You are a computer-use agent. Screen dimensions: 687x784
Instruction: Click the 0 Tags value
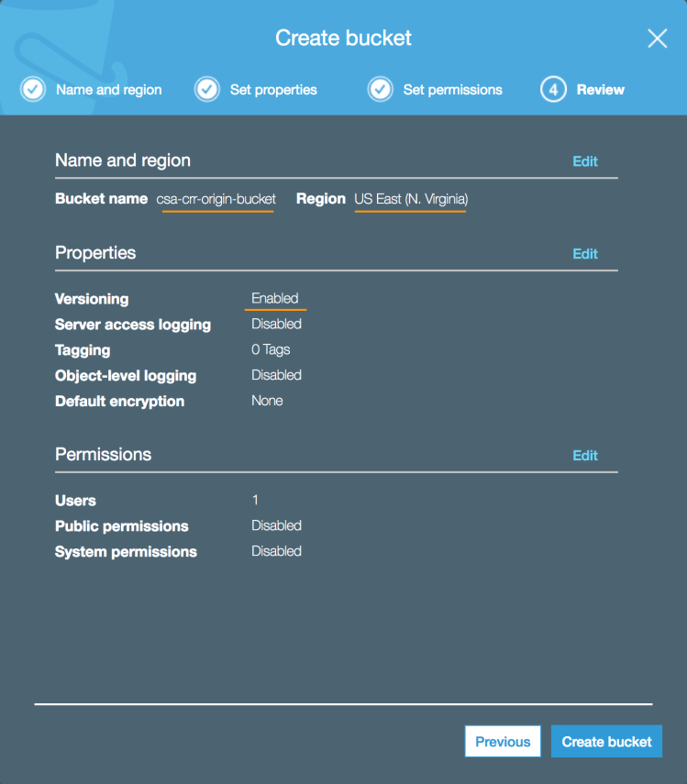271,349
